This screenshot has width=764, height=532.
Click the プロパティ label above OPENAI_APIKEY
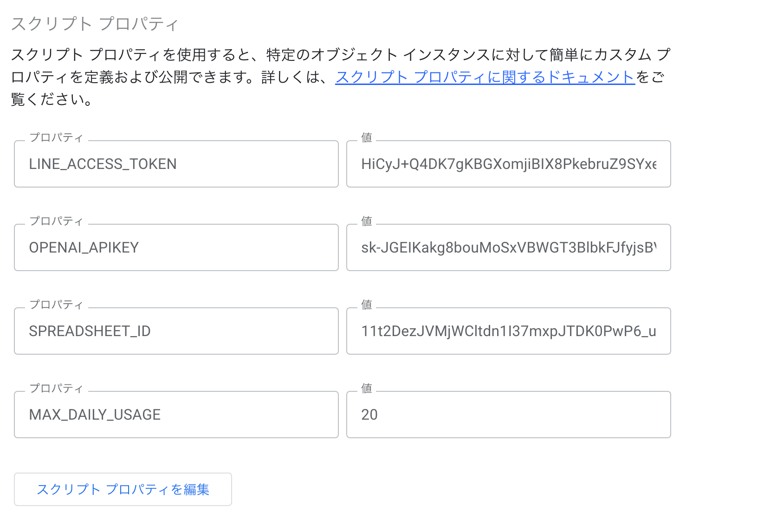tap(56, 221)
